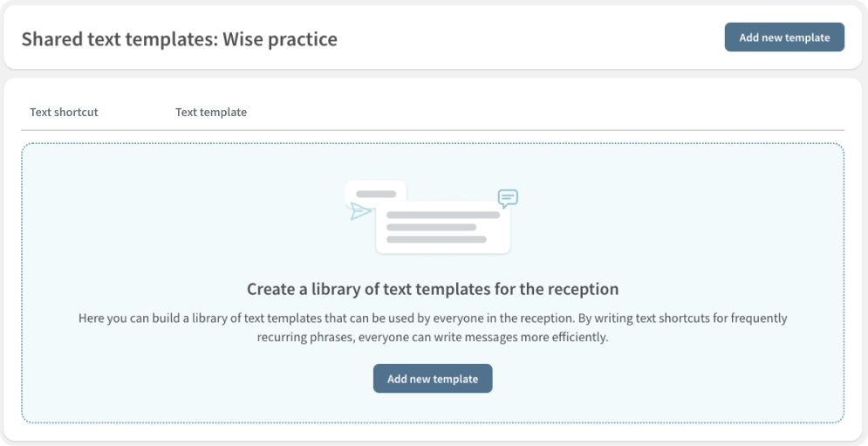
Task: Click the short gray bar in small card
Action: 376,195
